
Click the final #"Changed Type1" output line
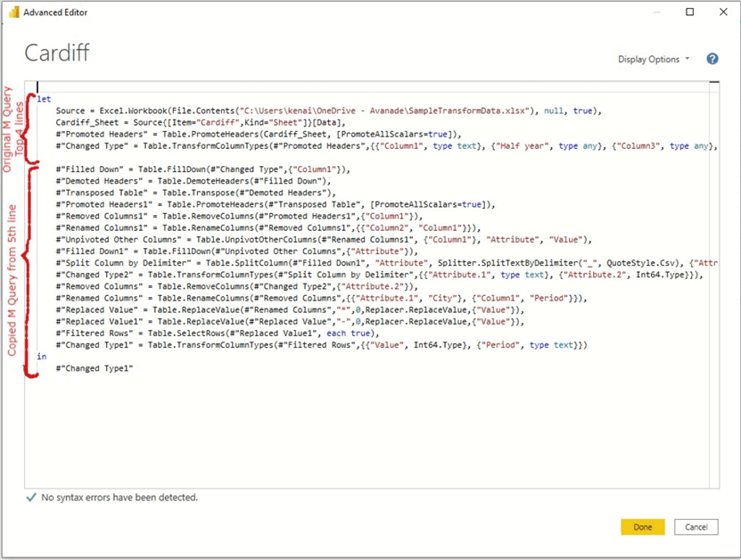click(x=94, y=367)
